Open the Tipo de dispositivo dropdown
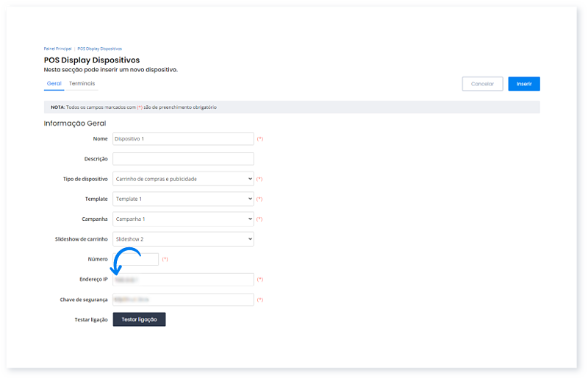 pos(183,179)
